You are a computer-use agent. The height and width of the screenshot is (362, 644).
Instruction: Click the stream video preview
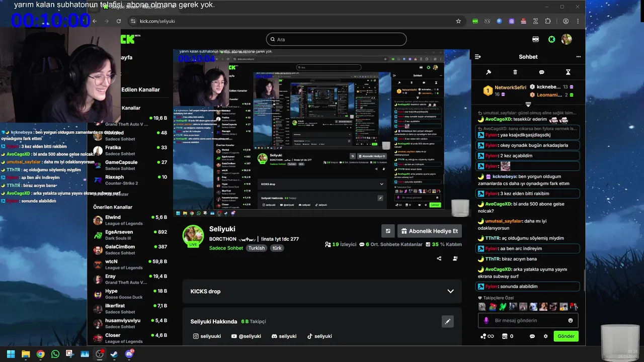point(321,133)
